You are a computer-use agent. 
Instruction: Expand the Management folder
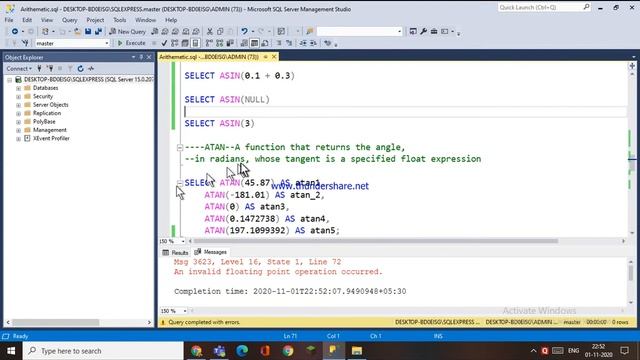tap(18, 130)
